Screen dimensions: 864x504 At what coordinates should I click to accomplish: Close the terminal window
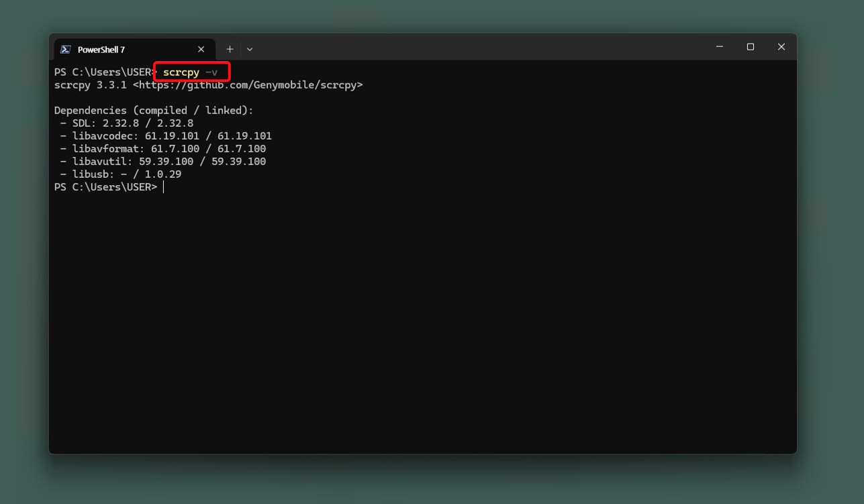781,47
